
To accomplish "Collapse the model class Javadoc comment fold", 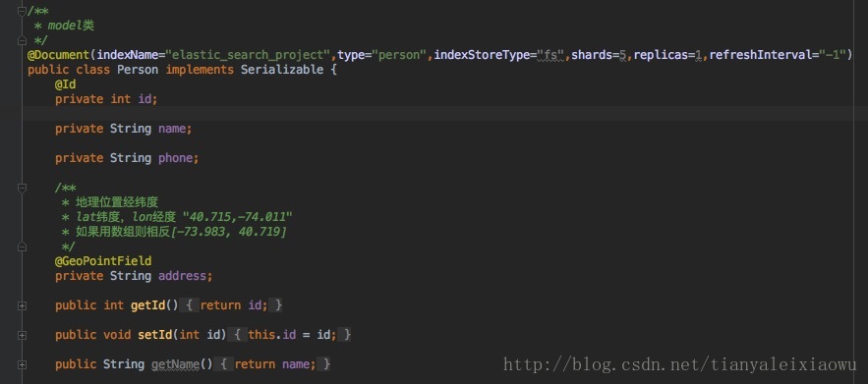I will pyautogui.click(x=22, y=11).
